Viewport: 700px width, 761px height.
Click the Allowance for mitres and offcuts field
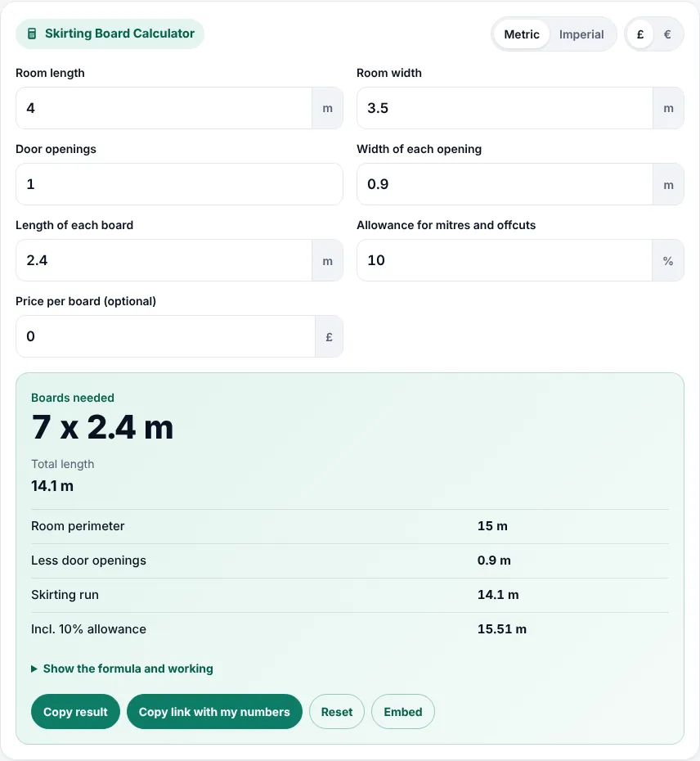(505, 261)
